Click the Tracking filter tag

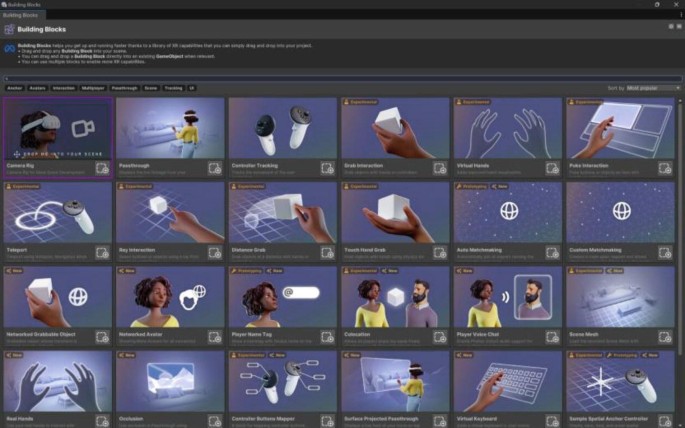(172, 88)
